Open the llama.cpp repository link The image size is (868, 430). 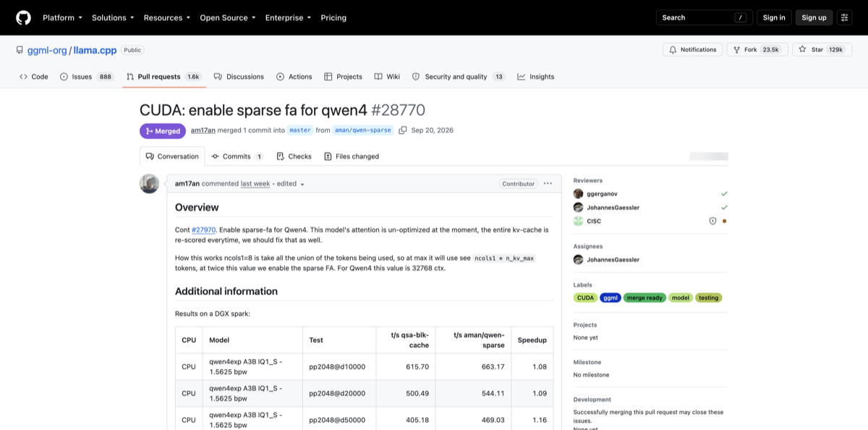[x=95, y=50]
